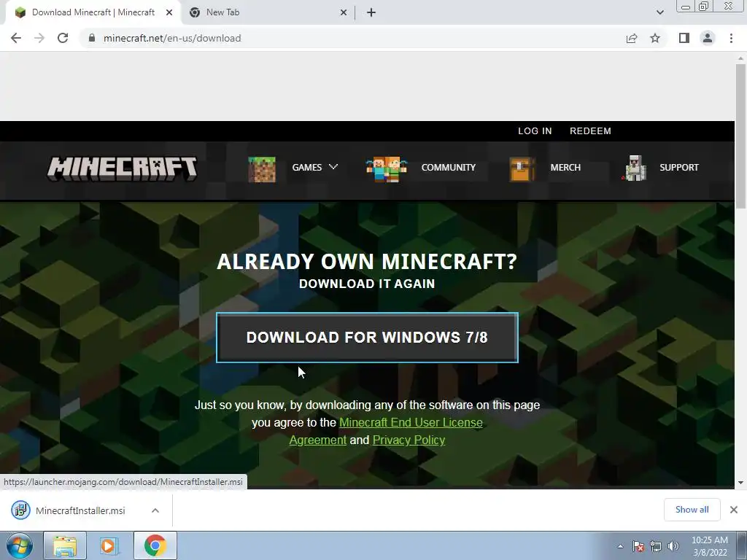Screen dimensions: 747x560
Task: Click Show all downloads
Action: click(692, 510)
